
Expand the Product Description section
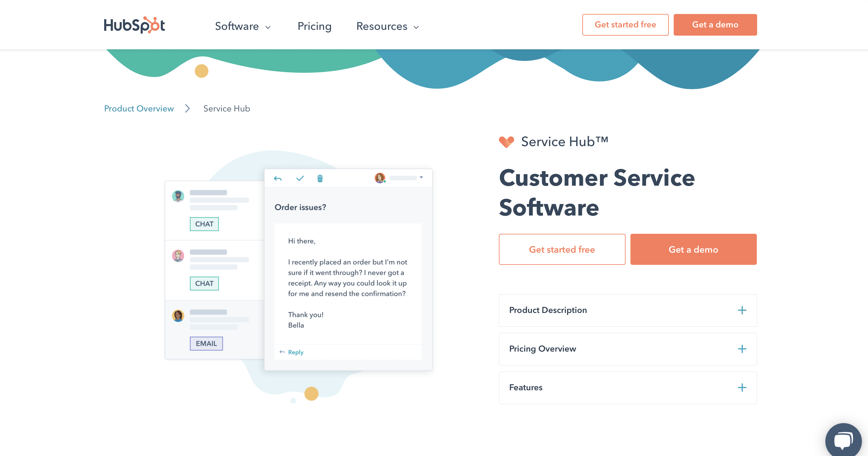(628, 310)
